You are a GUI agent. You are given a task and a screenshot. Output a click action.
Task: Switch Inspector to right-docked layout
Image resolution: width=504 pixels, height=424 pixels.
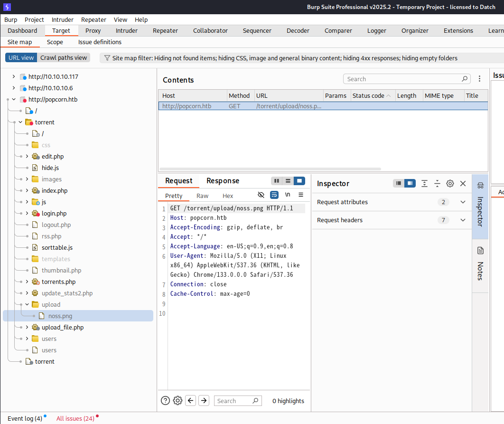(410, 183)
